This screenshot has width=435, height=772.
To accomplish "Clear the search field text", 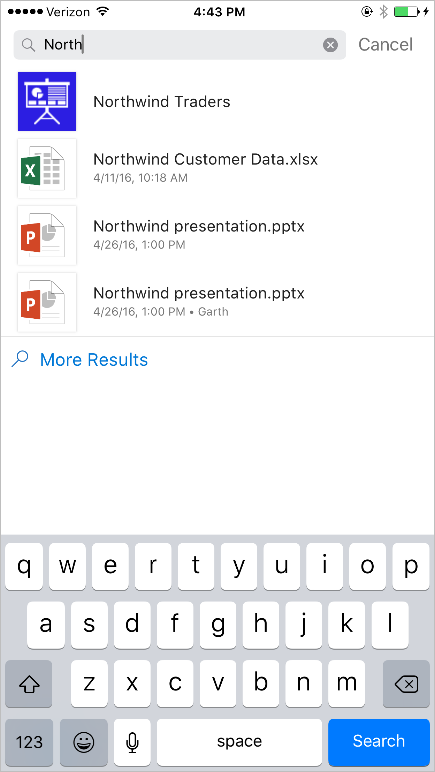I will (x=330, y=45).
